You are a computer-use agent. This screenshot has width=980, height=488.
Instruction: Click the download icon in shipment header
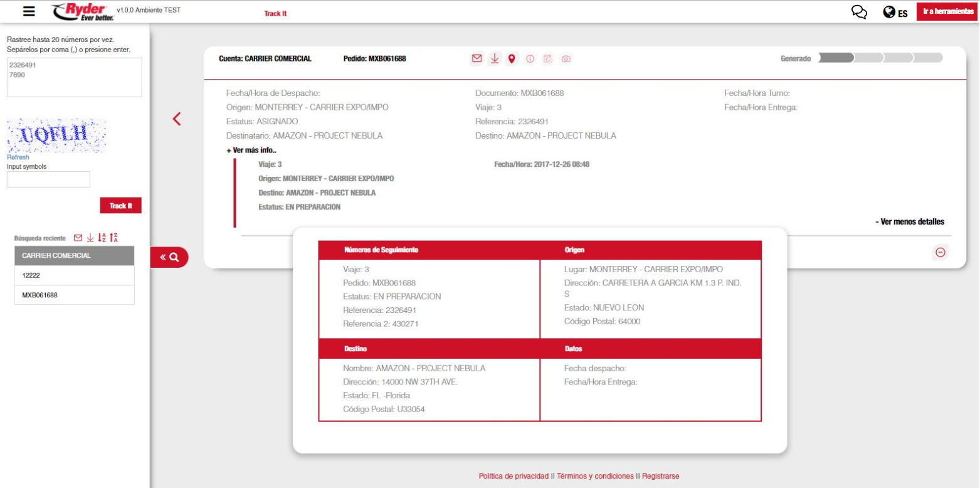(494, 59)
